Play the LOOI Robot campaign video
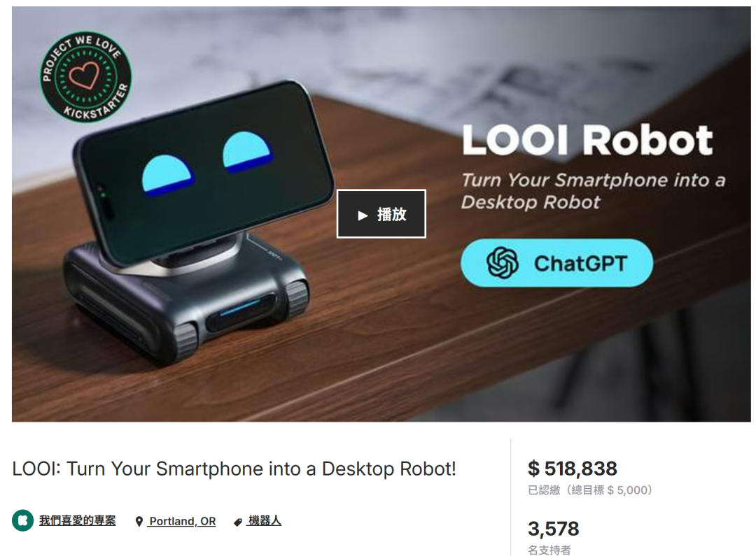Image resolution: width=756 pixels, height=556 pixels. [x=381, y=213]
